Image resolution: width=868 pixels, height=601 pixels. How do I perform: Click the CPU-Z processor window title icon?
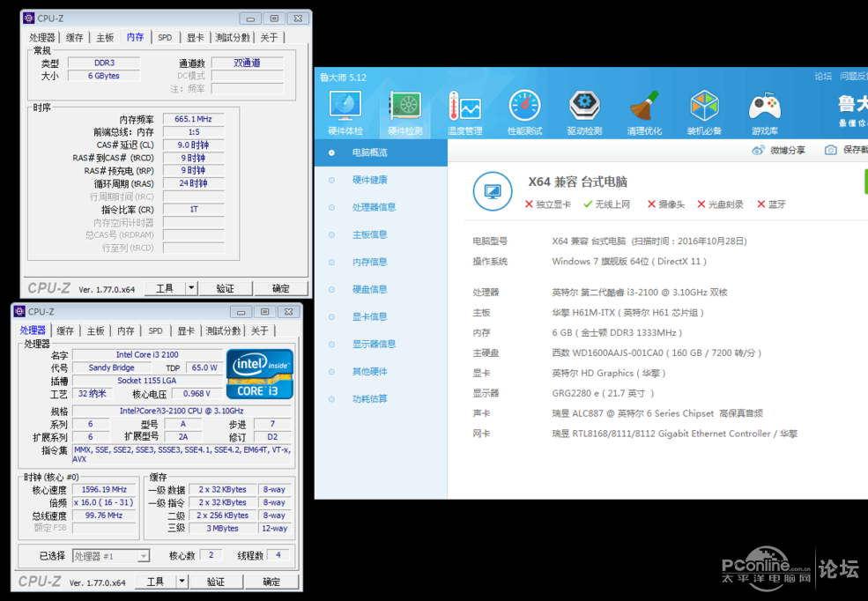coord(19,312)
